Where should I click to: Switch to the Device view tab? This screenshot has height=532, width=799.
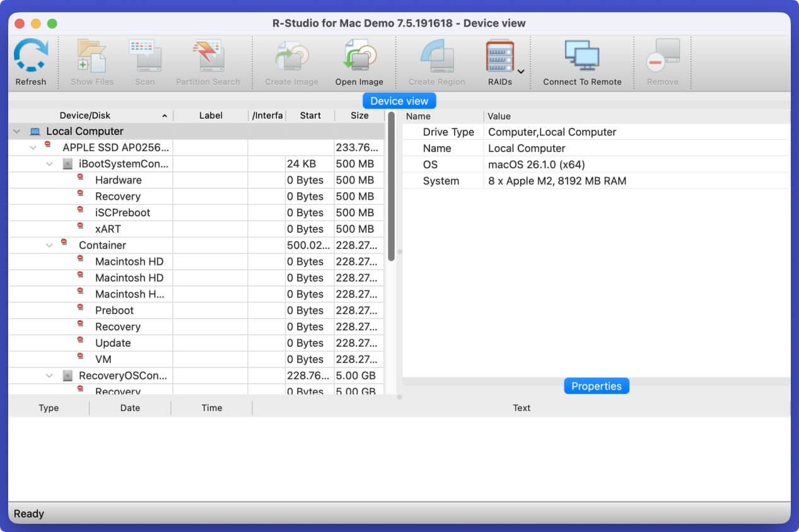click(x=399, y=101)
